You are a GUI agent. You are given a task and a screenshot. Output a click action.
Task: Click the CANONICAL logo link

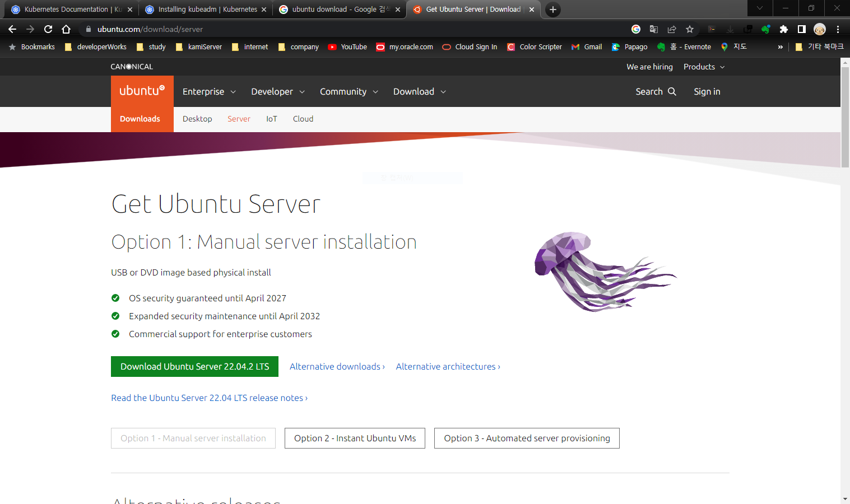132,67
